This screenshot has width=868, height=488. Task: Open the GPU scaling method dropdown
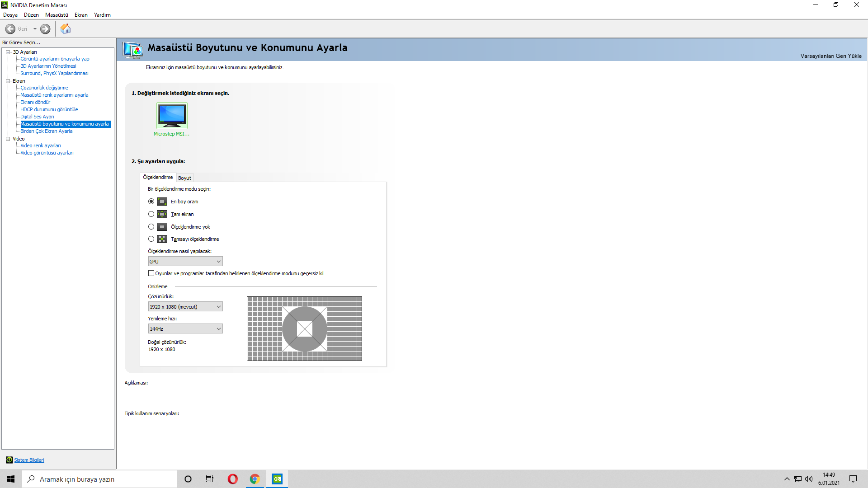(x=185, y=262)
